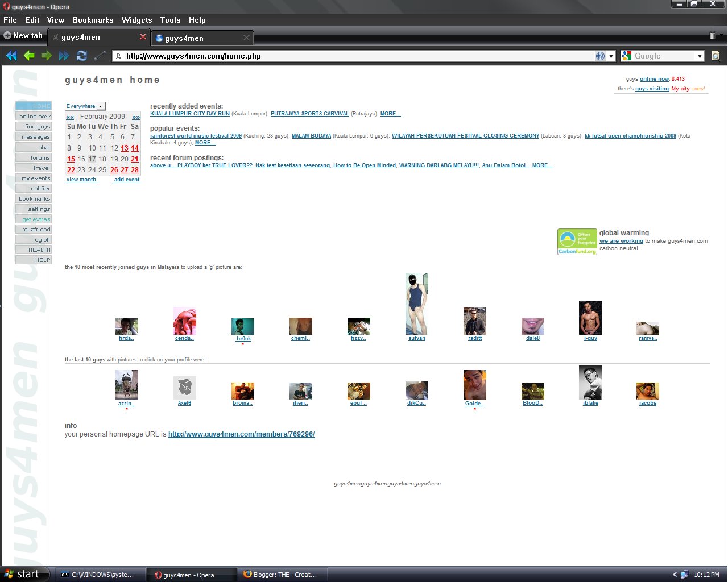Click the Google logo icon in the search box
This screenshot has height=582, width=728.
tap(627, 56)
